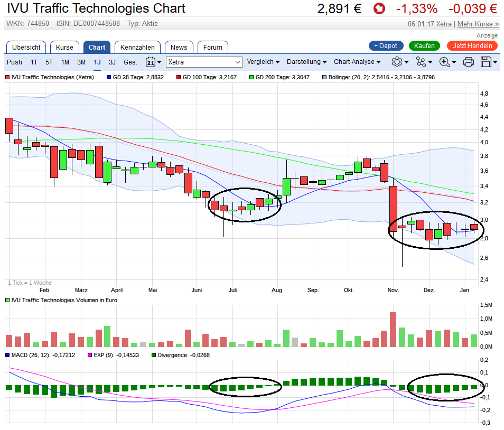The image size is (504, 430).
Task: Click the current price 2,891 €
Action: 339,8
